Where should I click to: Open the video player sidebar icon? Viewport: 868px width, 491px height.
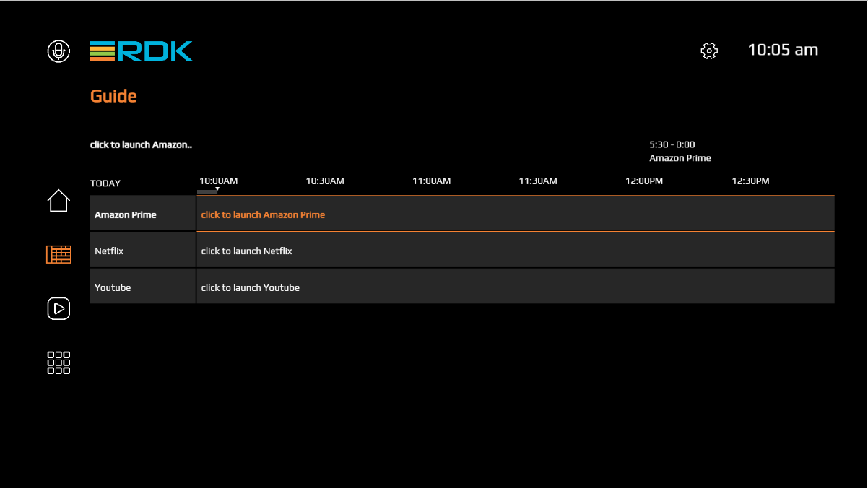[58, 308]
